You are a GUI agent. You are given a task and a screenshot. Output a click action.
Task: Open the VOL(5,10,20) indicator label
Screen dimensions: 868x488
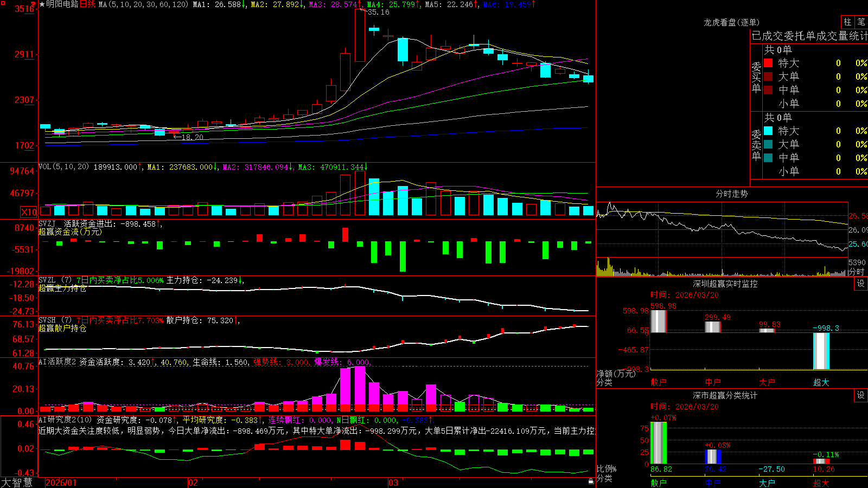pyautogui.click(x=63, y=167)
